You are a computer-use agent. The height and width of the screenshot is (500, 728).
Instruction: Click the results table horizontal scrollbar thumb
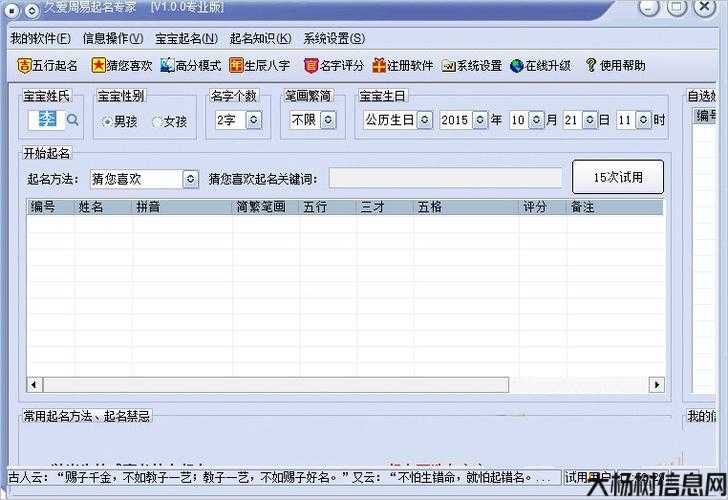(x=276, y=385)
